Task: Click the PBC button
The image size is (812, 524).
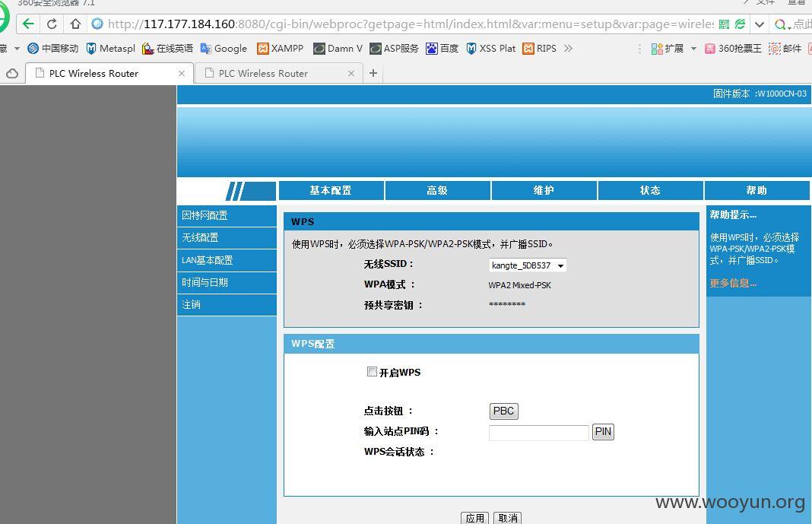Action: pyautogui.click(x=504, y=411)
